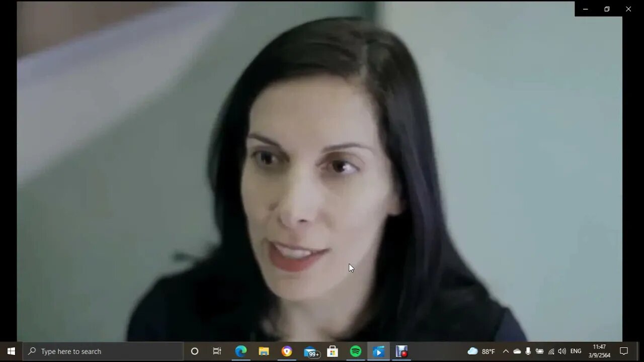Open Spotify from the taskbar
Viewport: 644px width, 362px height.
tap(356, 351)
